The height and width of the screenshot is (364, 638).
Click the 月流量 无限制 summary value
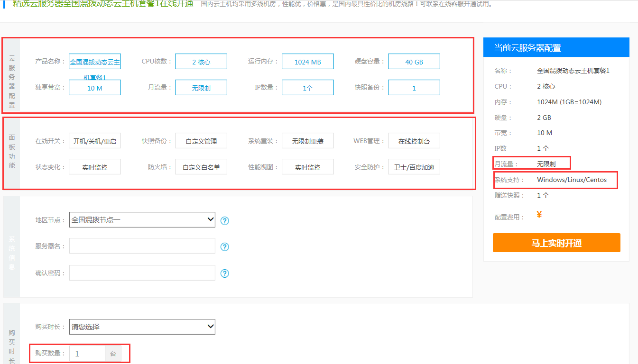(546, 164)
